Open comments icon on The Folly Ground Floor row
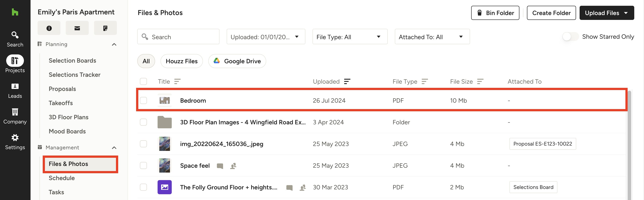 289,188
